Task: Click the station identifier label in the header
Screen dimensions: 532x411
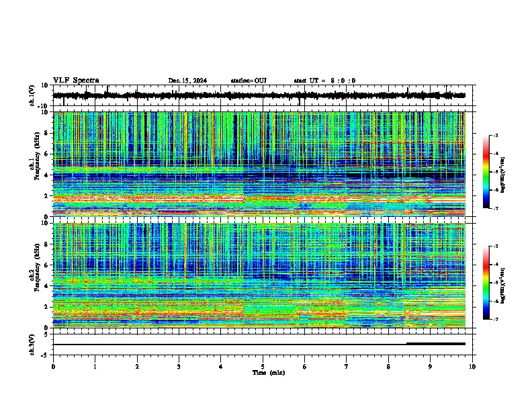Action: click(249, 81)
